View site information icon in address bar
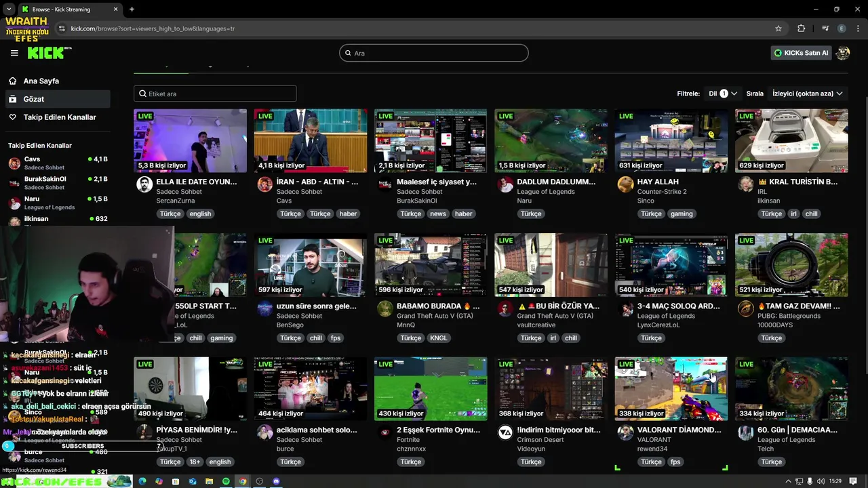 point(62,28)
